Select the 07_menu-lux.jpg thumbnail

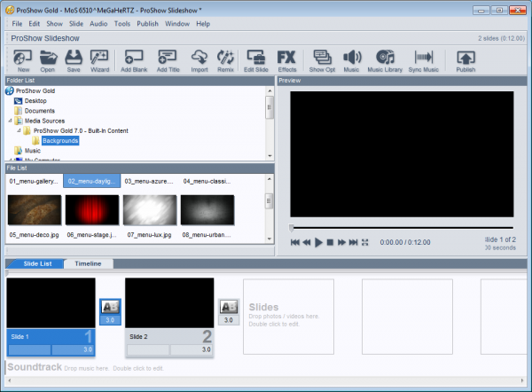tap(150, 210)
